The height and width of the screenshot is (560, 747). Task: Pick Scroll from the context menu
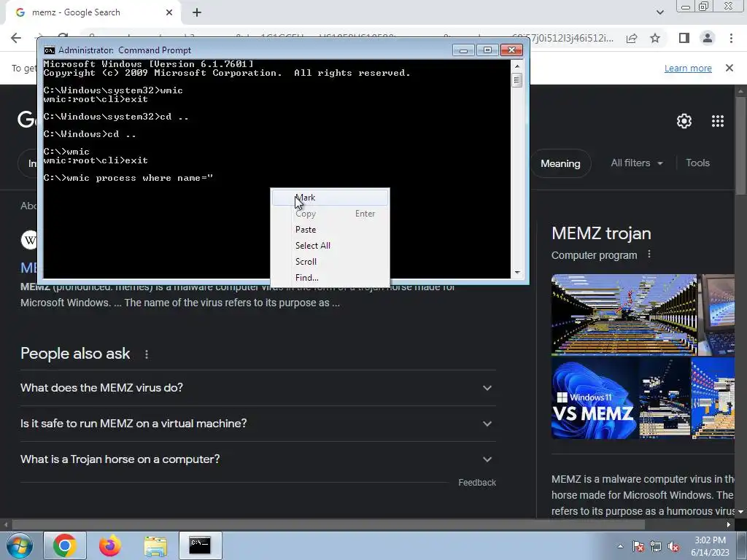point(330,262)
